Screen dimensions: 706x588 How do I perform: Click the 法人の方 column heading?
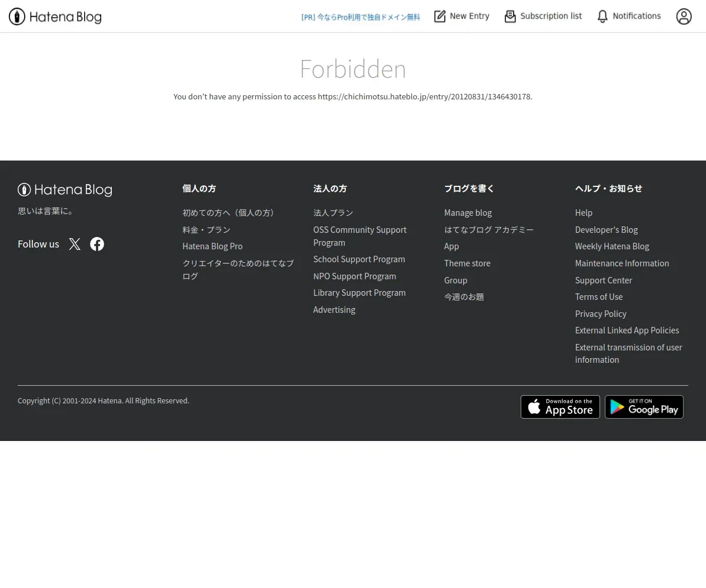click(330, 189)
